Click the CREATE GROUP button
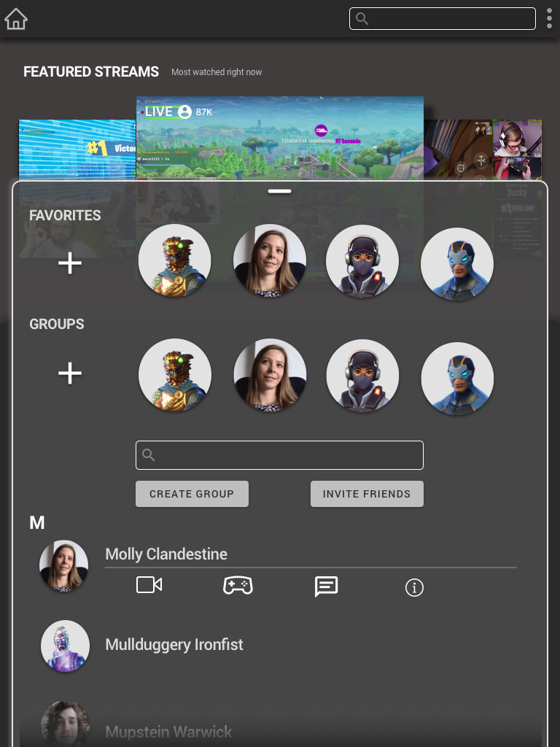The image size is (560, 747). point(192,494)
